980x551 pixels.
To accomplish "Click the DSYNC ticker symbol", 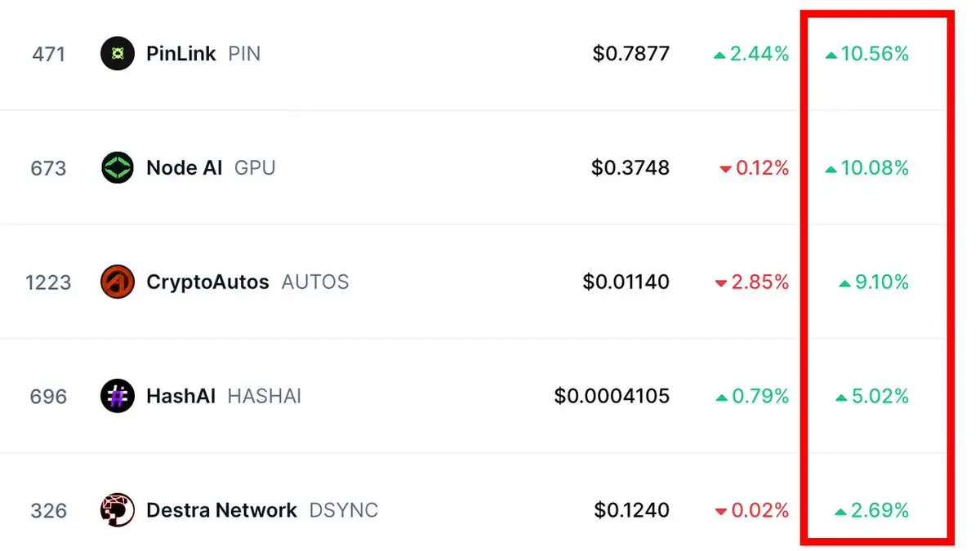I will tap(344, 511).
